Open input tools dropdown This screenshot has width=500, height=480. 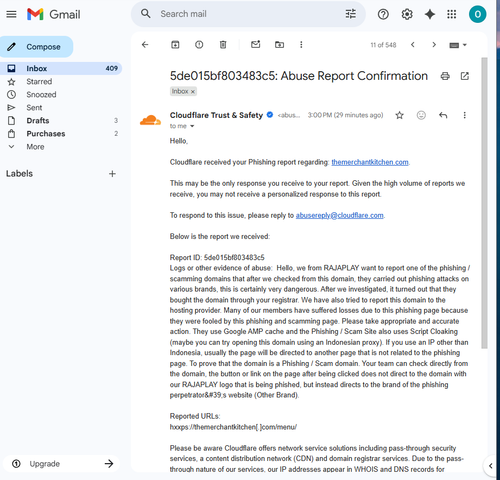pyautogui.click(x=458, y=45)
